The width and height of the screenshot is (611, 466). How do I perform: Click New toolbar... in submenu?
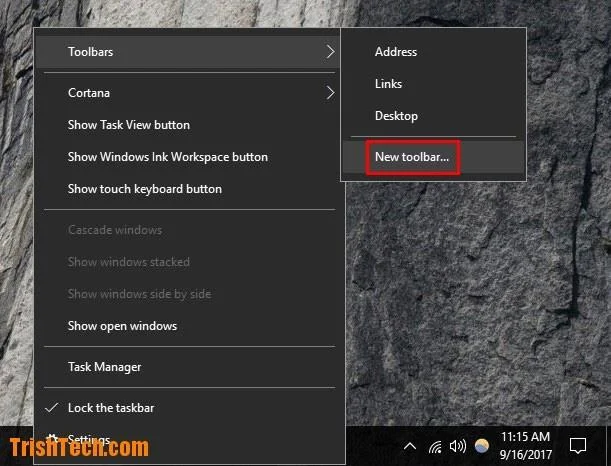pos(433,157)
